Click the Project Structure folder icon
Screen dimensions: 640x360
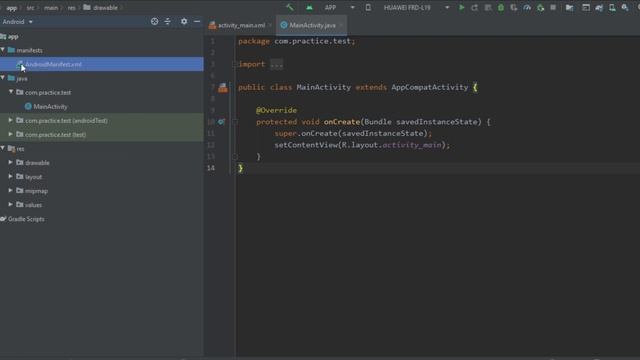(x=569, y=7)
